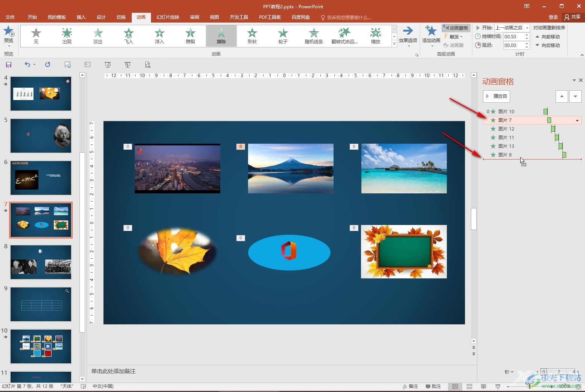This screenshot has height=392, width=585.
Task: Apply the 随机线条 animation effect
Action: pyautogui.click(x=314, y=36)
